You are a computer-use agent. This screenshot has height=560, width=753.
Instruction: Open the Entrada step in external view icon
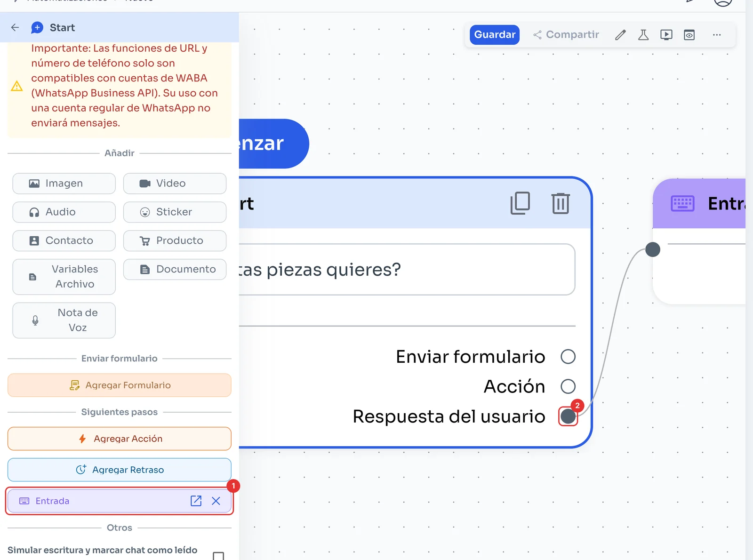pyautogui.click(x=196, y=501)
